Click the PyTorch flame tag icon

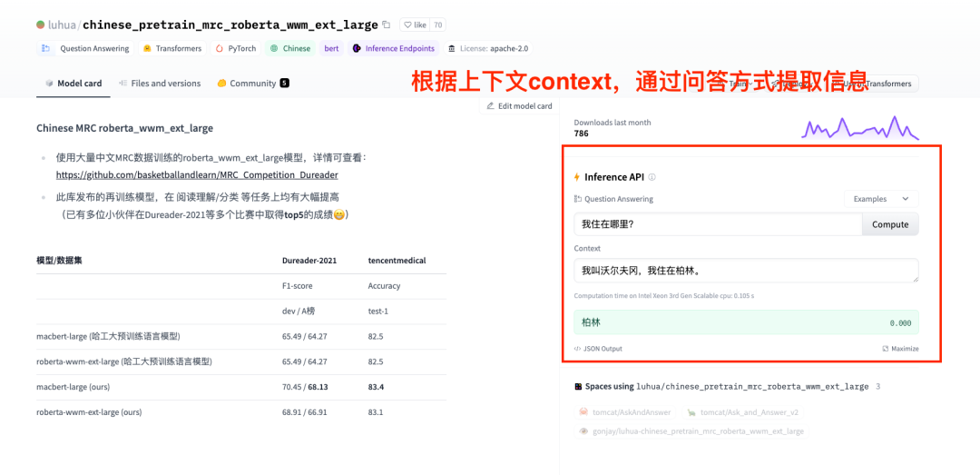click(x=220, y=48)
